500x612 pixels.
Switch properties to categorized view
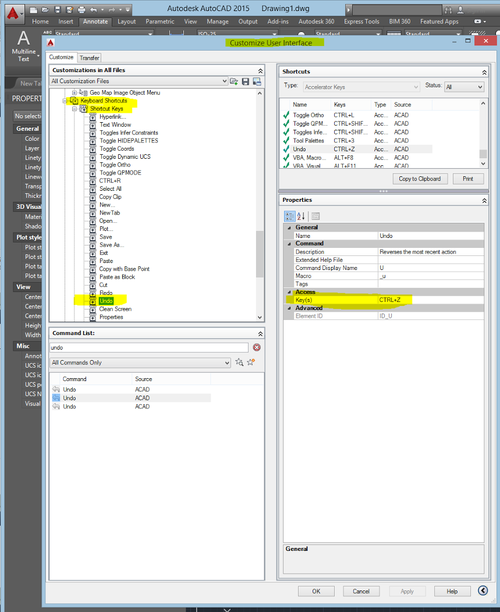click(290, 216)
